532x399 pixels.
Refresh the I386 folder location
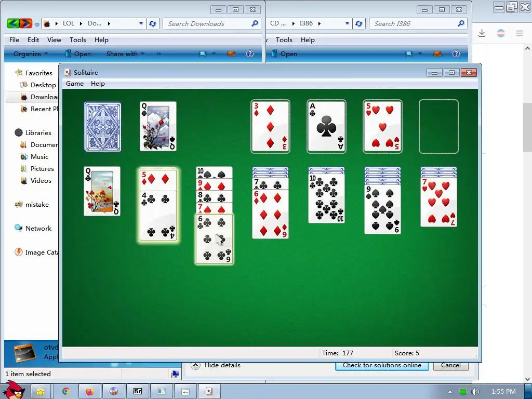359,23
